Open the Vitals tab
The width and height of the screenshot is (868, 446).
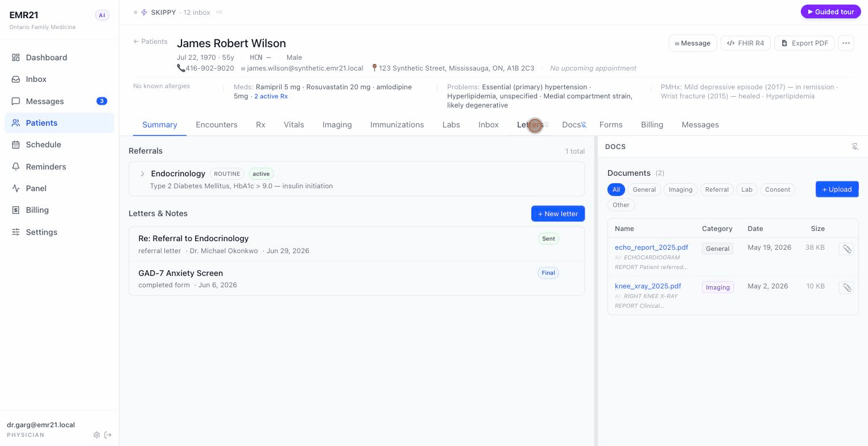294,125
